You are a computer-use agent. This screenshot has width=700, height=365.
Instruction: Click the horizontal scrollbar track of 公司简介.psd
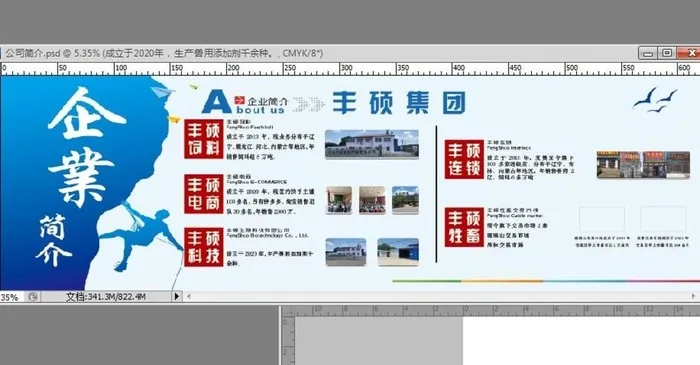(441, 296)
